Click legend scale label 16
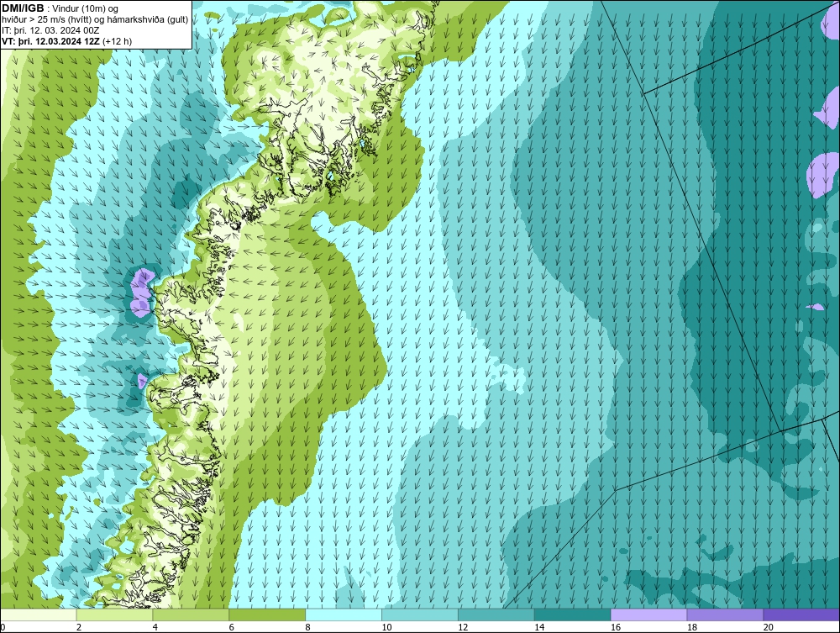The image size is (840, 633). [616, 627]
